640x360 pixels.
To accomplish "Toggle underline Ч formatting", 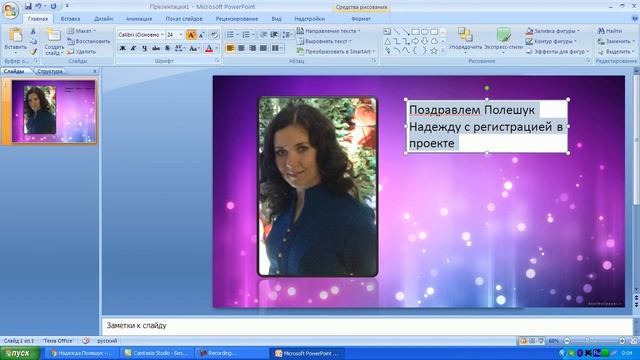I will tap(144, 49).
